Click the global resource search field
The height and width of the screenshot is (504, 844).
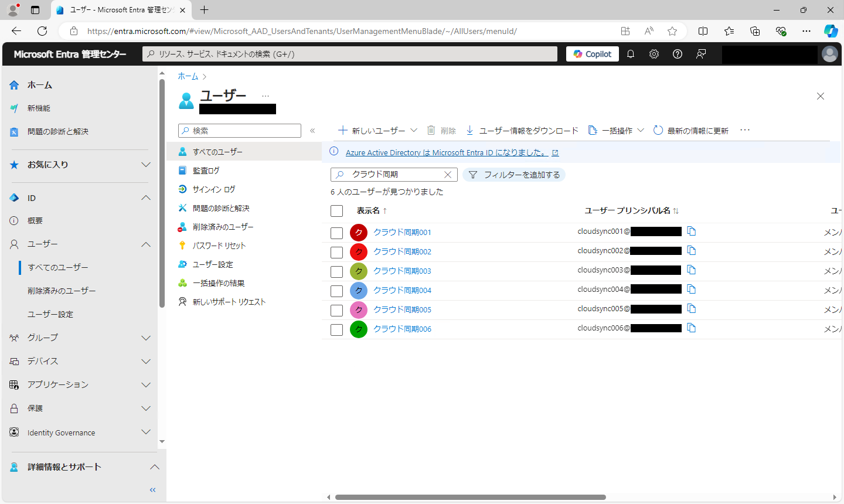pyautogui.click(x=350, y=54)
